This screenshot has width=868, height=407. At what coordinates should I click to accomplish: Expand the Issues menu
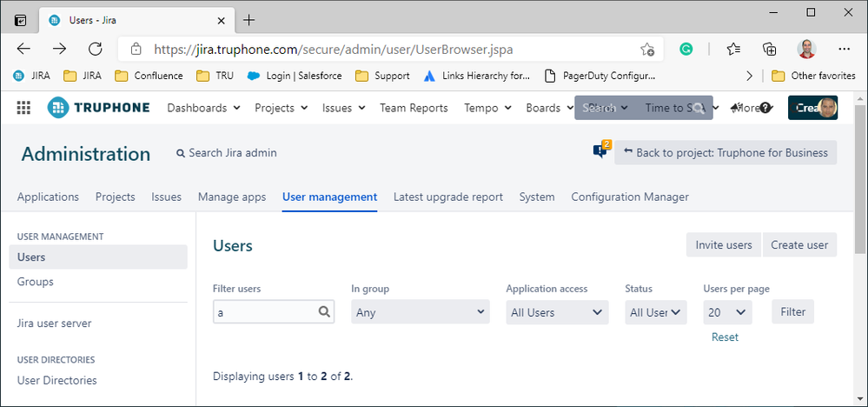tap(343, 108)
